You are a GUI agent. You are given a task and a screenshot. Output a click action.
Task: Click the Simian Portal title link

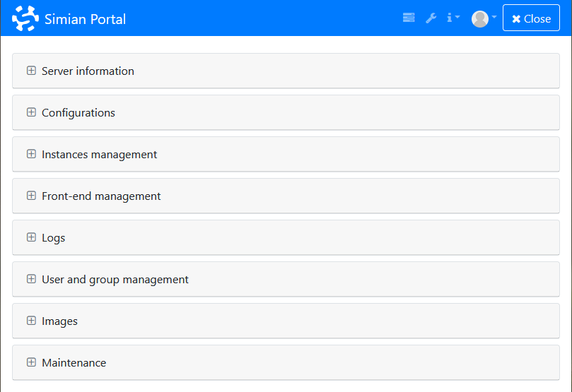point(85,19)
